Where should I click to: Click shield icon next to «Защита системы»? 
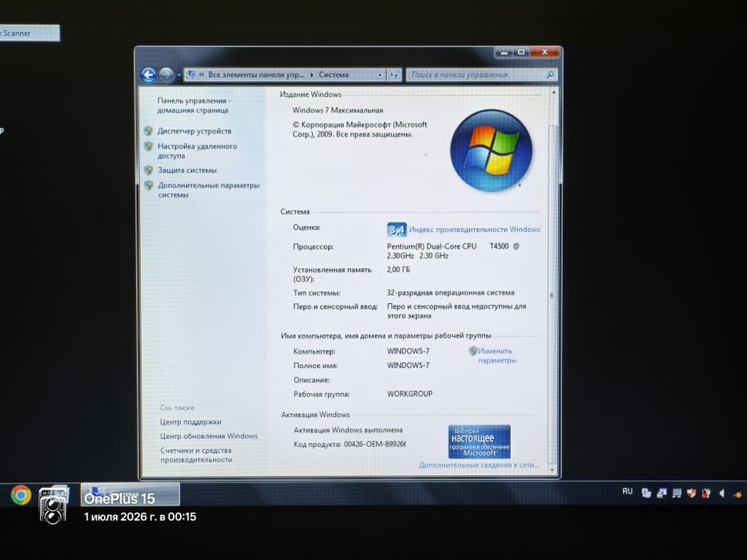click(x=148, y=170)
